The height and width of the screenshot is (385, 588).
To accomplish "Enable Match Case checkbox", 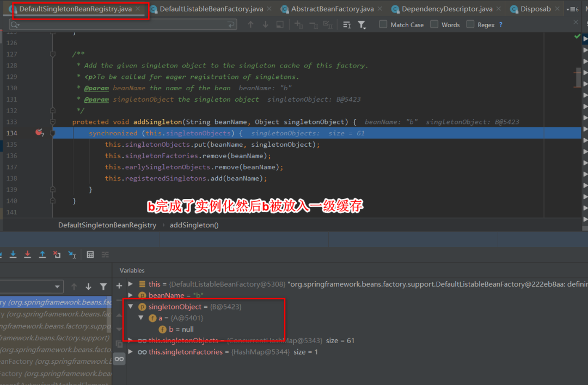I will click(x=384, y=24).
